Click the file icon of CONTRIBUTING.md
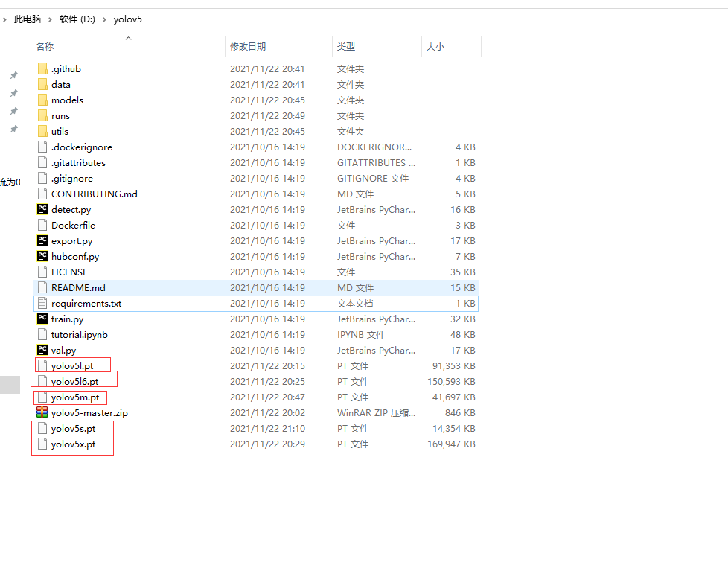The height and width of the screenshot is (562, 728). click(42, 194)
